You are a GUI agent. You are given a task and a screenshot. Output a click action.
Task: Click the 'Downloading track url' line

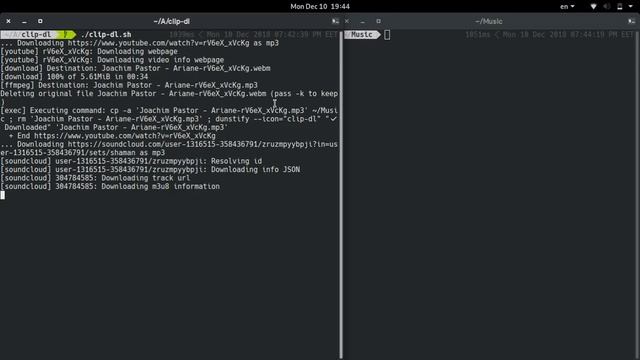tap(95, 178)
